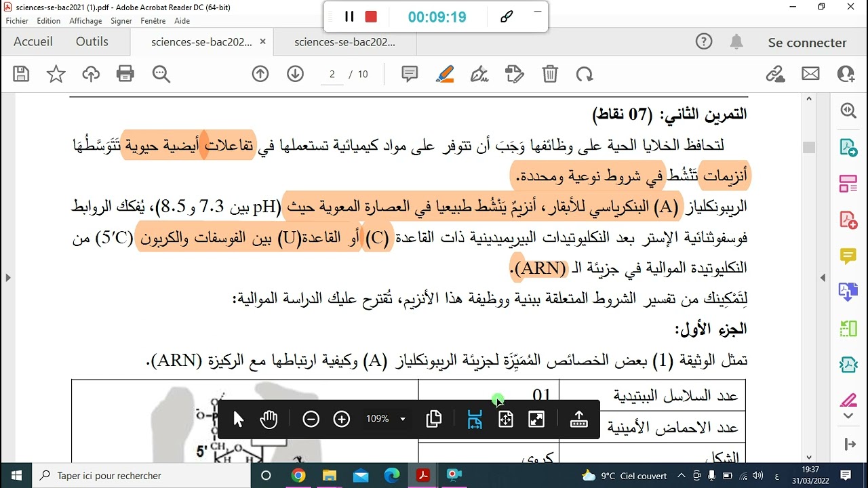
Task: Switch to Accueil tab
Action: pyautogui.click(x=33, y=42)
